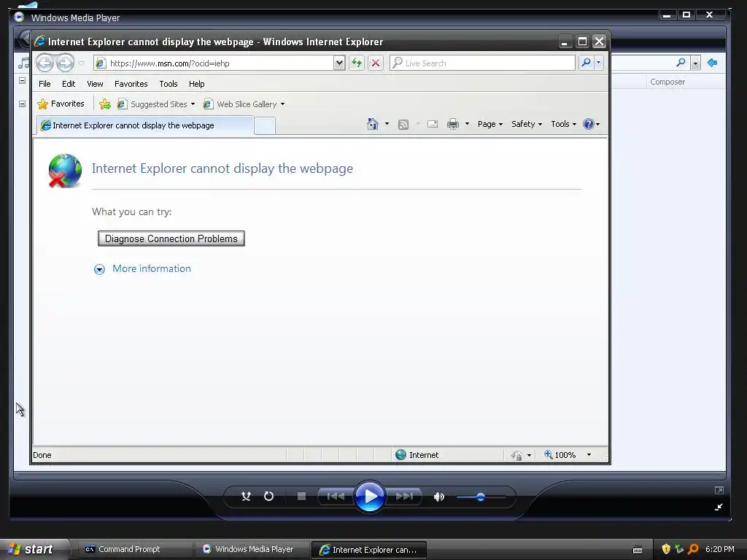
Task: Click the IE Forward arrow button
Action: click(x=65, y=63)
